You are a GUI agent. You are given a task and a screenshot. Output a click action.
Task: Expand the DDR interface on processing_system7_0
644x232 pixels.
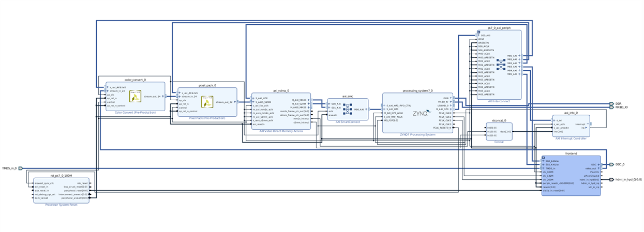pos(451,97)
